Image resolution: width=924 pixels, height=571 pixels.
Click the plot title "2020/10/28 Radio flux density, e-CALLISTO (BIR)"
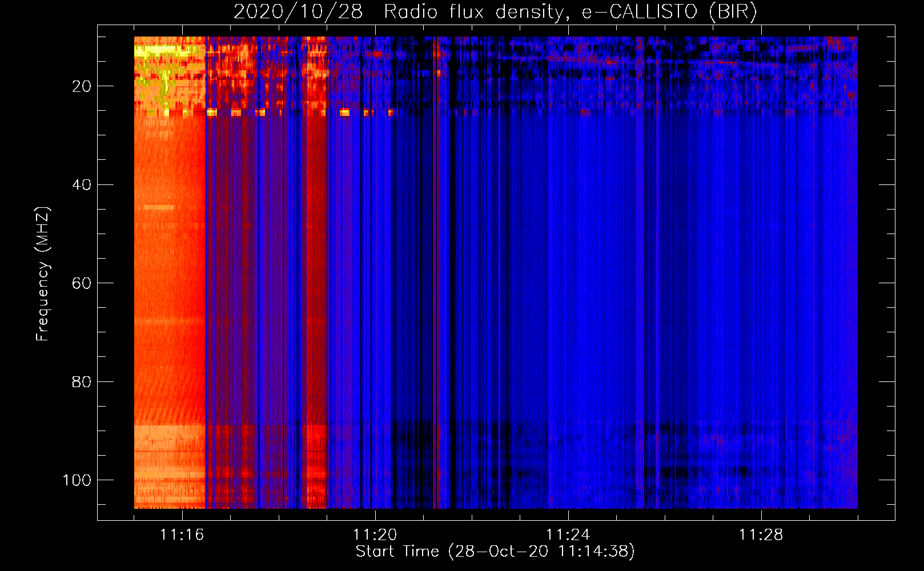pyautogui.click(x=495, y=11)
